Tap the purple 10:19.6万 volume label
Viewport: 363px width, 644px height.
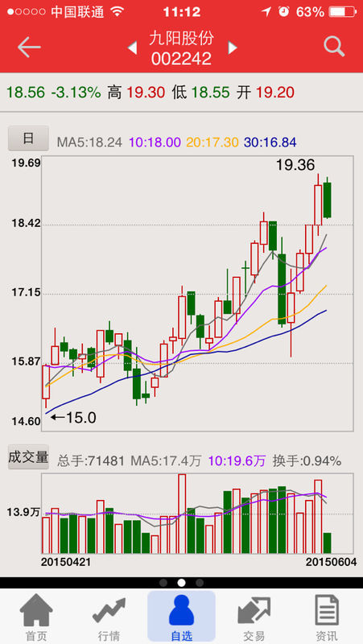237,460
